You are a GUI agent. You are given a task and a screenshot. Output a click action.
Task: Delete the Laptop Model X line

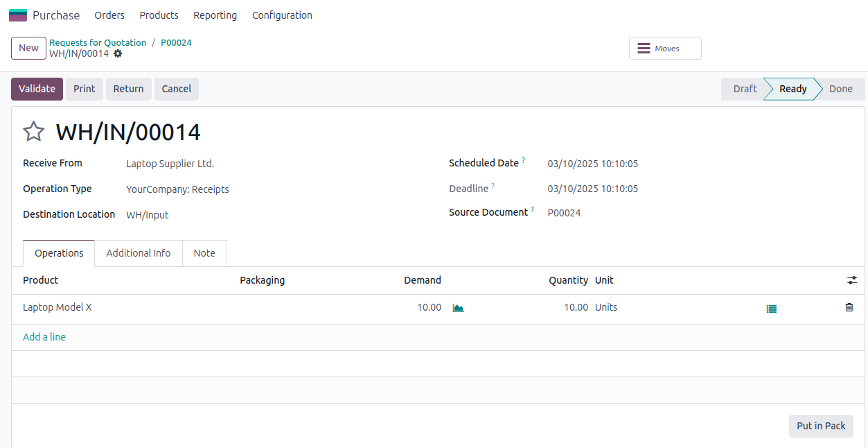tap(849, 307)
